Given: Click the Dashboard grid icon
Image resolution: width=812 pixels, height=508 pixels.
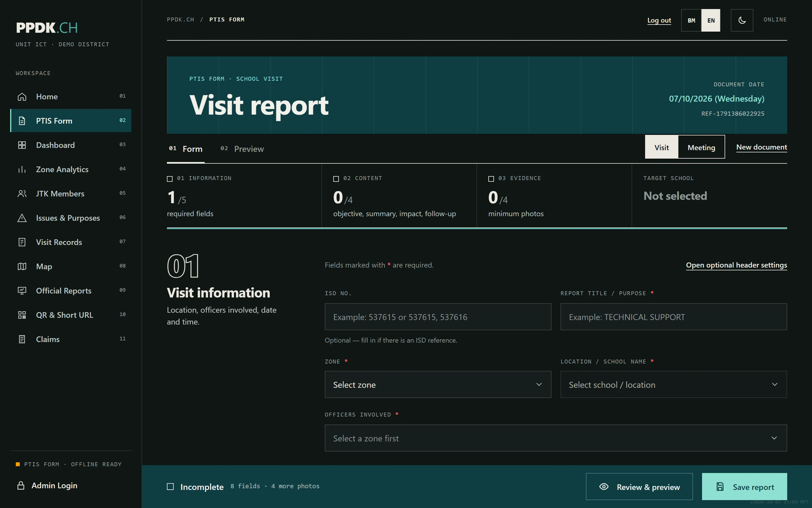Looking at the screenshot, I should point(22,145).
